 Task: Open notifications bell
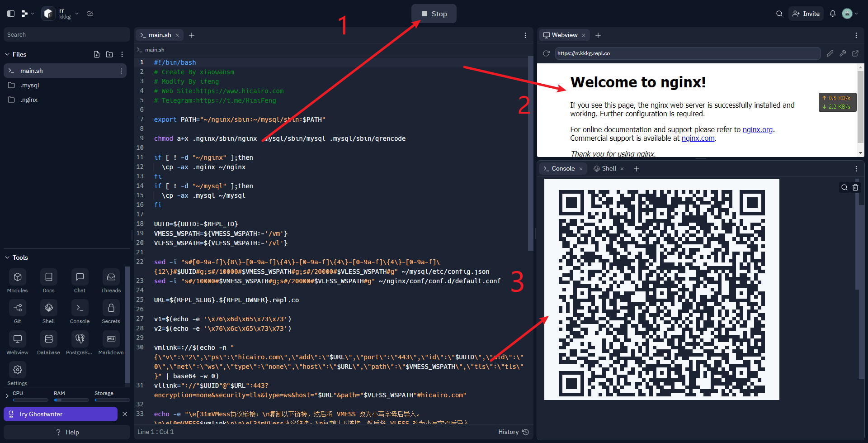(x=832, y=14)
